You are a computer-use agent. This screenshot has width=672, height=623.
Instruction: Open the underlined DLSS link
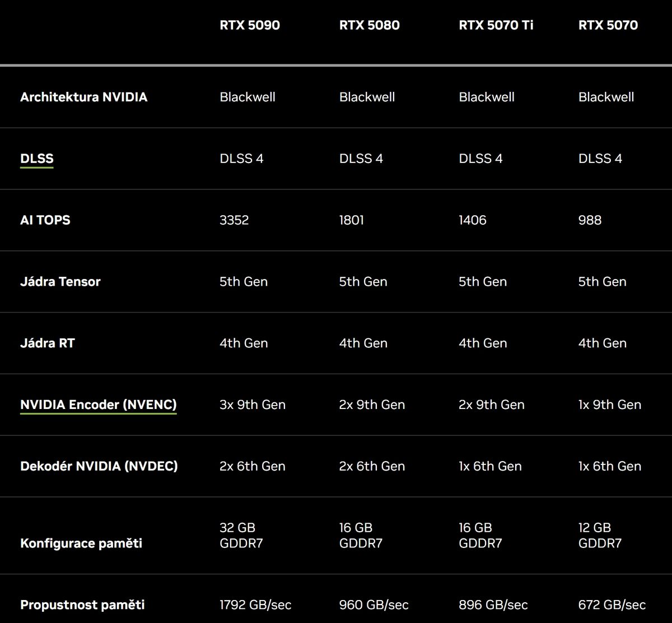pos(37,159)
